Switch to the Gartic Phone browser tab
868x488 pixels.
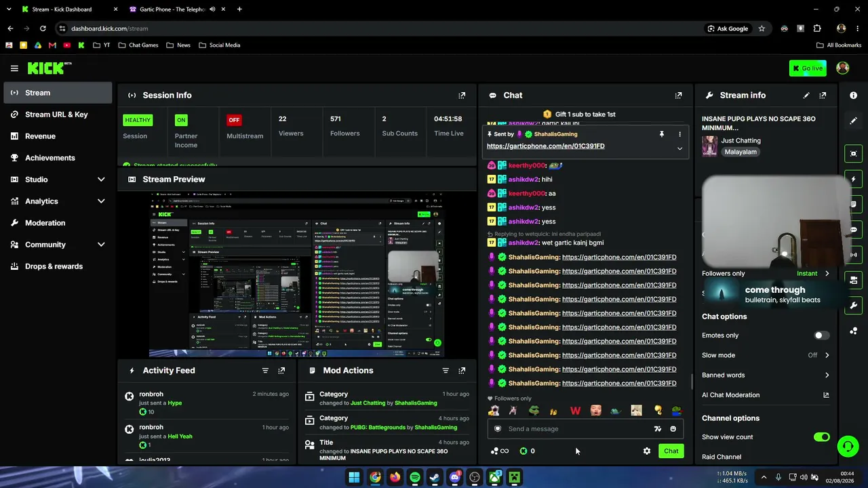coord(172,9)
